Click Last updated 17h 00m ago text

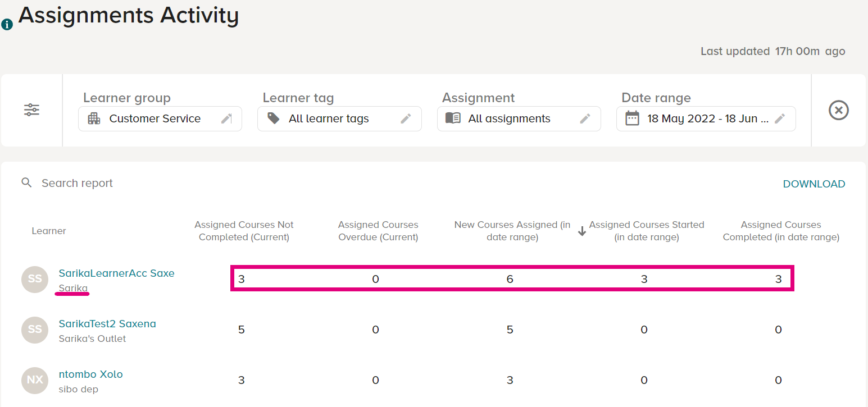tap(773, 51)
